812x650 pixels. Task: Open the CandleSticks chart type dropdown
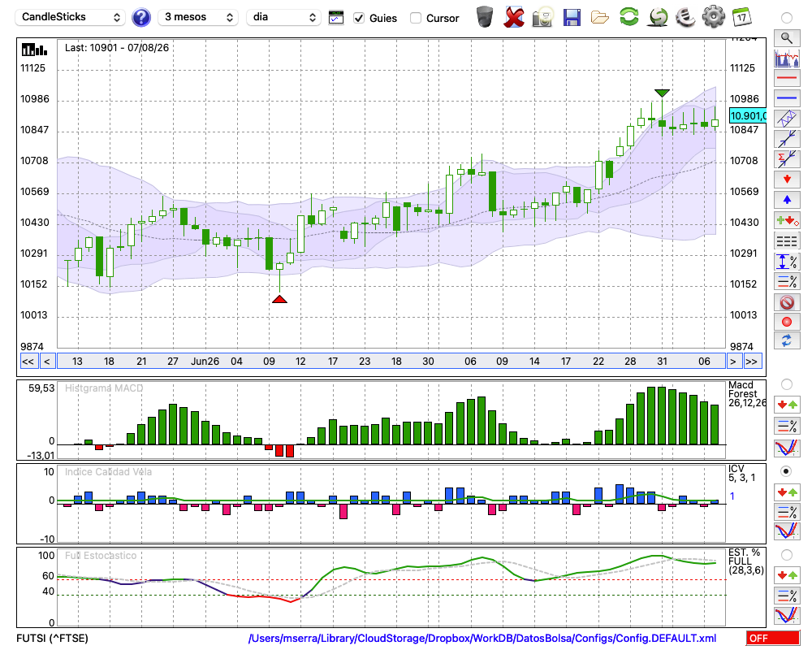[71, 17]
